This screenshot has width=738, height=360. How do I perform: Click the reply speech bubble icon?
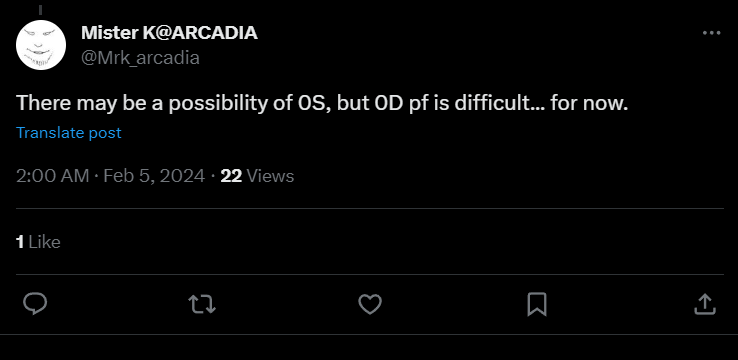coord(35,304)
